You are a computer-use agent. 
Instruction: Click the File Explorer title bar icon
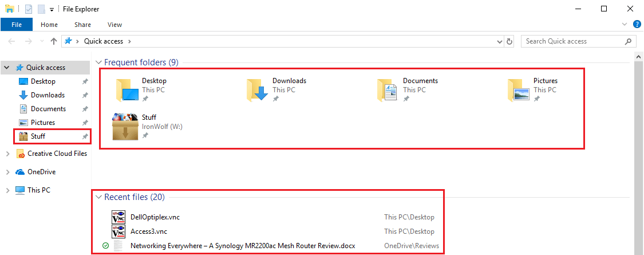coord(10,9)
